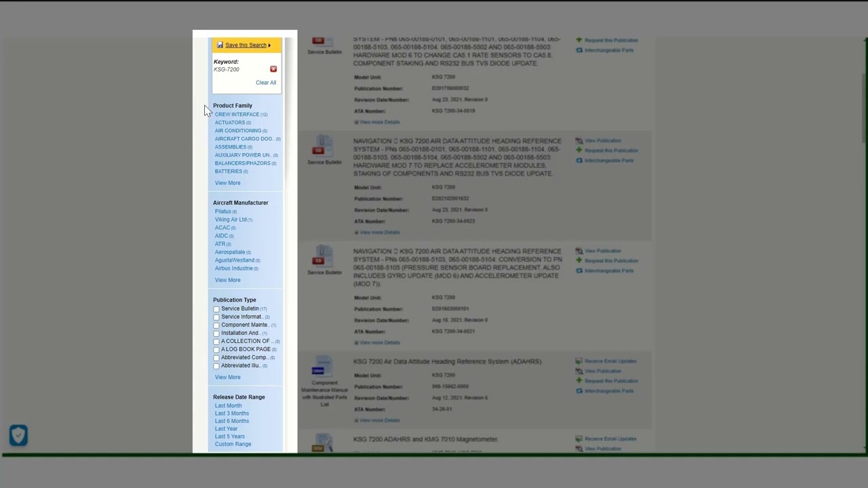This screenshot has width=868, height=488.
Task: Check the Component Mainte.. checkbox
Action: tap(216, 325)
